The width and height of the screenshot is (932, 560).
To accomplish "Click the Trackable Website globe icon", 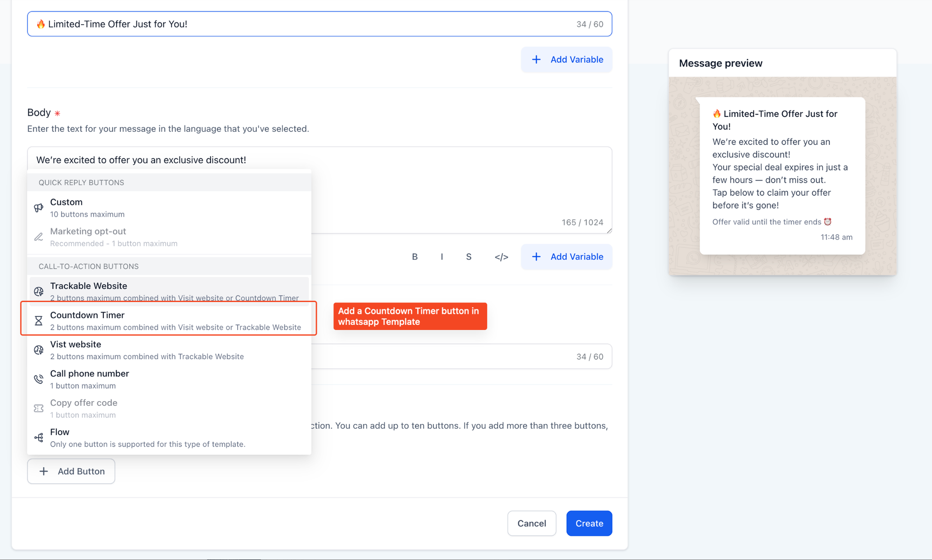I will [x=39, y=292].
